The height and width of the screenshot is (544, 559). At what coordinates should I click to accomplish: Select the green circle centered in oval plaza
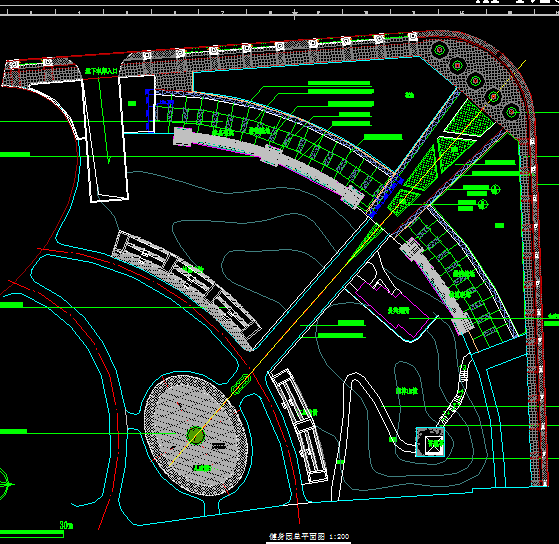tap(196, 435)
